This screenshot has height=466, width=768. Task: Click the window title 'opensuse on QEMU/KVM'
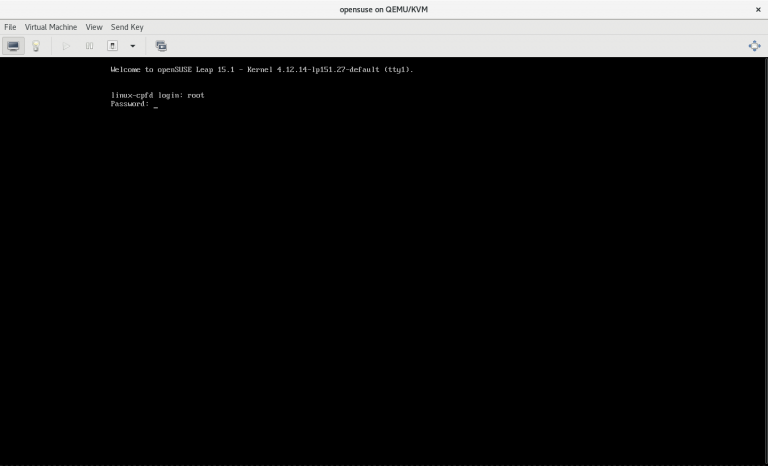pos(384,9)
